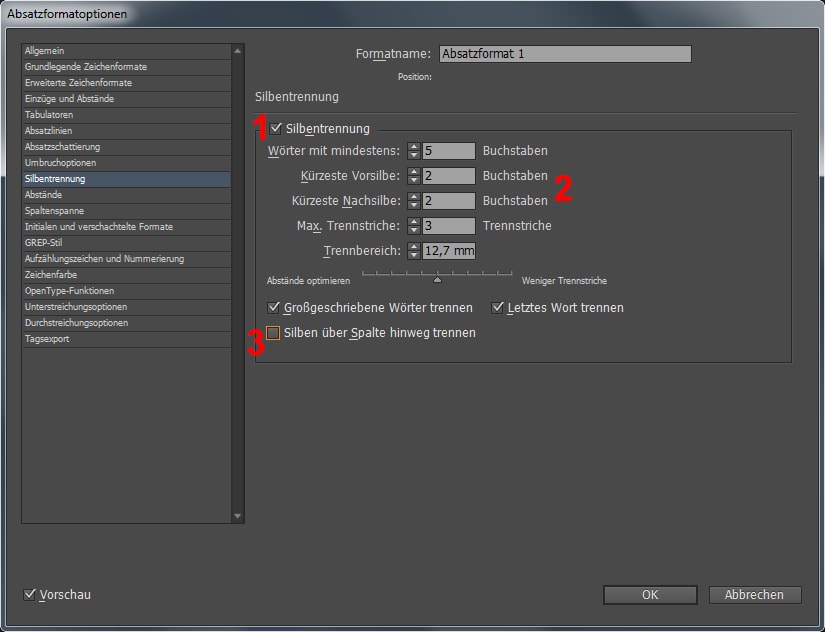Click stepper arrows for Kürzeste Nachsilbe

pos(414,201)
